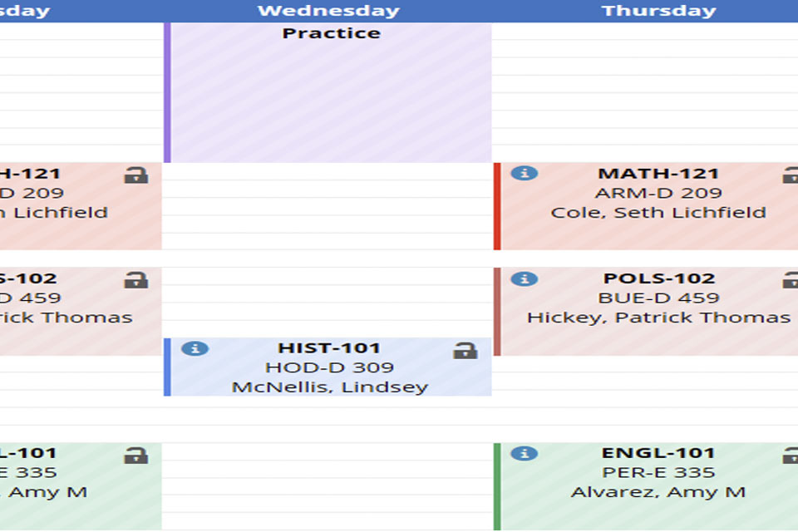
Task: Click Thursday ENGL-101 room PER-E 335
Action: point(658,472)
